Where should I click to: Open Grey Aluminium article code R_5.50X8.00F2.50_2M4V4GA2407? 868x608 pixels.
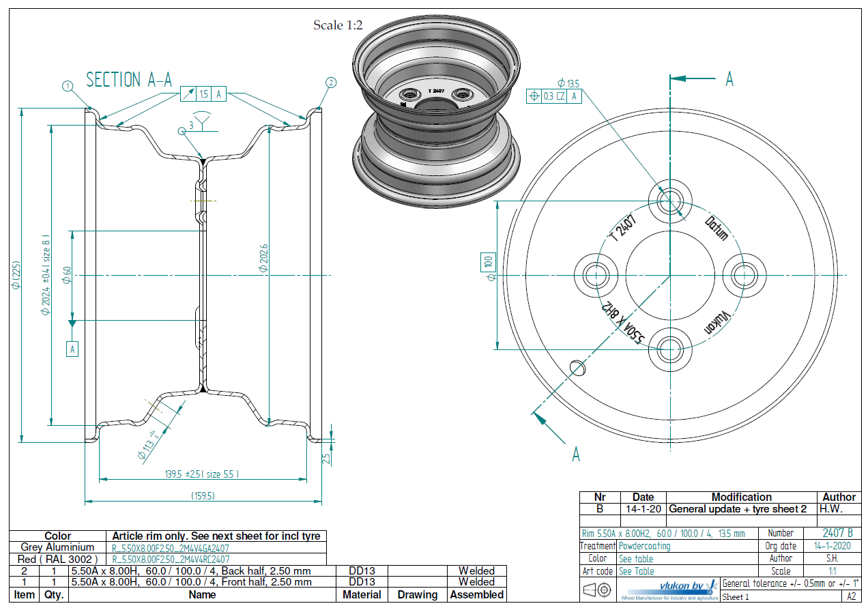(171, 547)
